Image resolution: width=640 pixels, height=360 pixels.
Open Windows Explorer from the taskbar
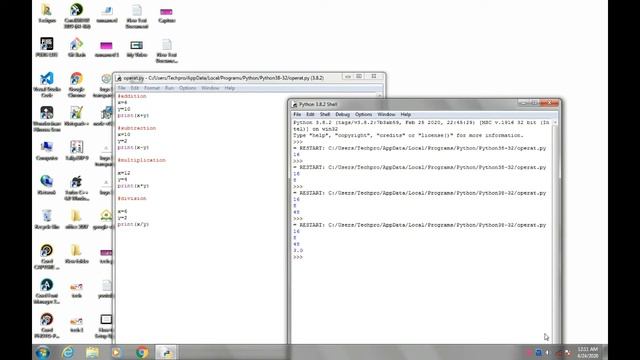point(92,352)
